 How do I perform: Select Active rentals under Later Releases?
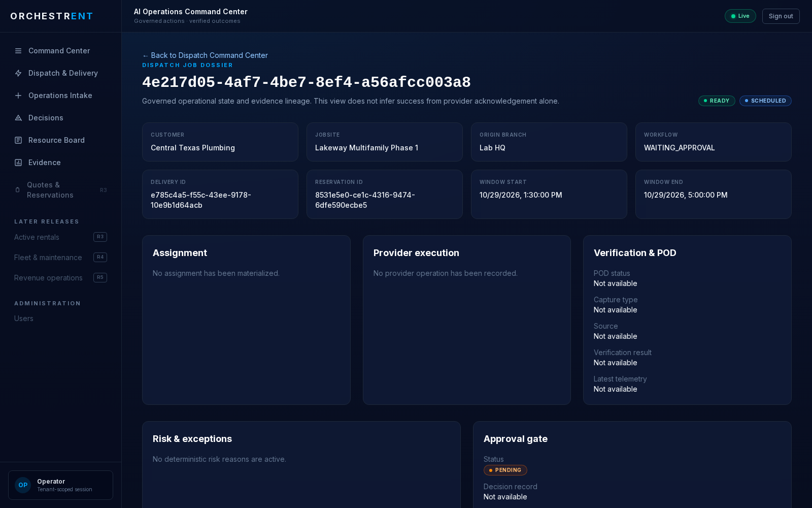pos(60,237)
